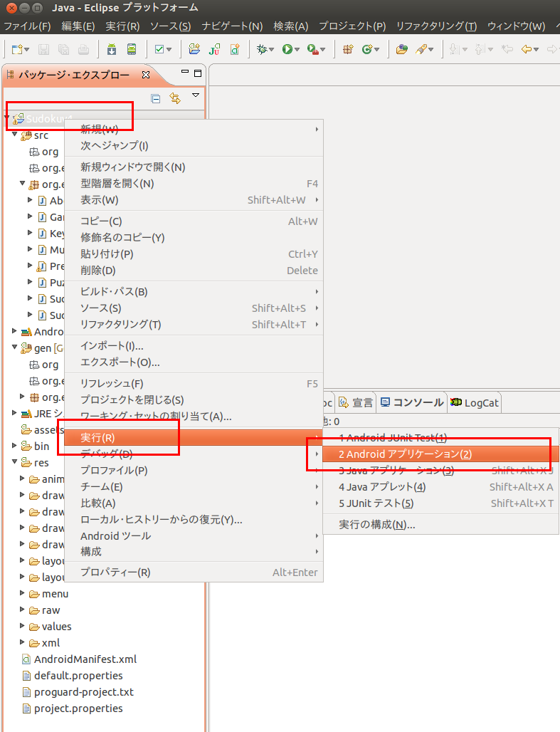Click the New wizard toolbar icon
The height and width of the screenshot is (732, 560).
[x=17, y=49]
